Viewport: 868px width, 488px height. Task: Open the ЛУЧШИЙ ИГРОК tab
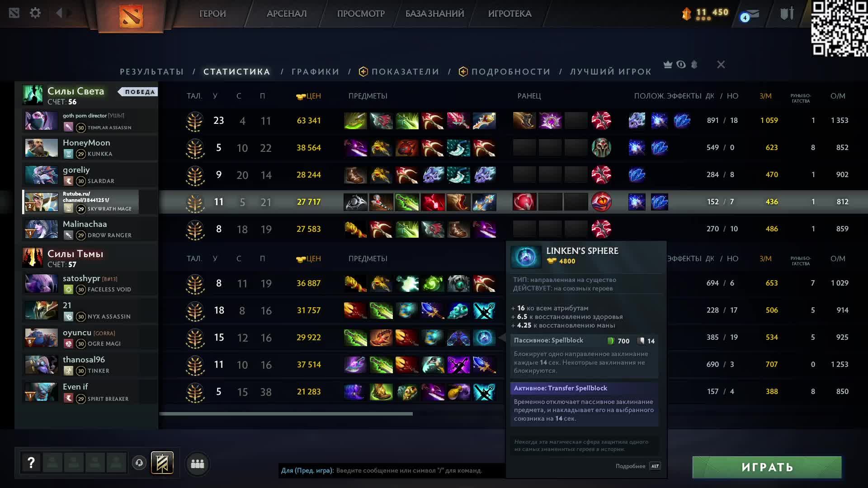tap(610, 71)
